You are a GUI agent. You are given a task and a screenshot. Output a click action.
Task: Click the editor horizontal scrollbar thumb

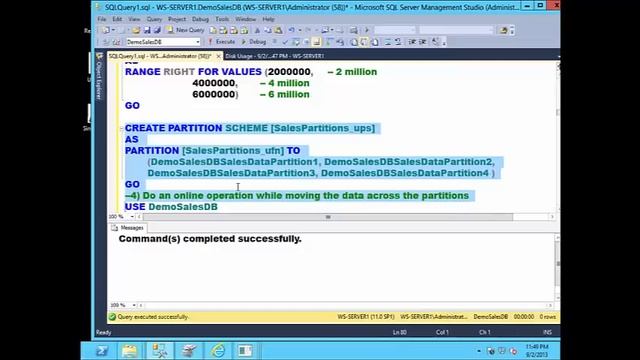[x=328, y=217]
